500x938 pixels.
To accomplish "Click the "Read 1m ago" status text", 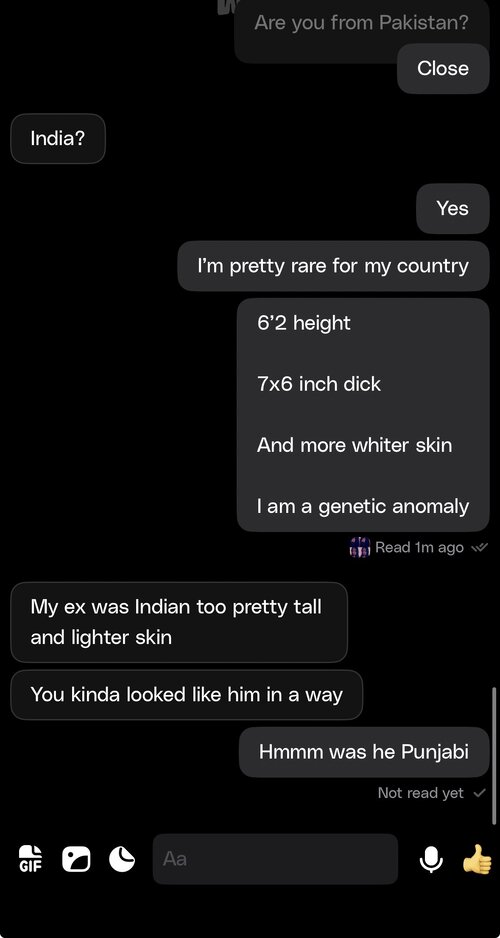I will [419, 547].
